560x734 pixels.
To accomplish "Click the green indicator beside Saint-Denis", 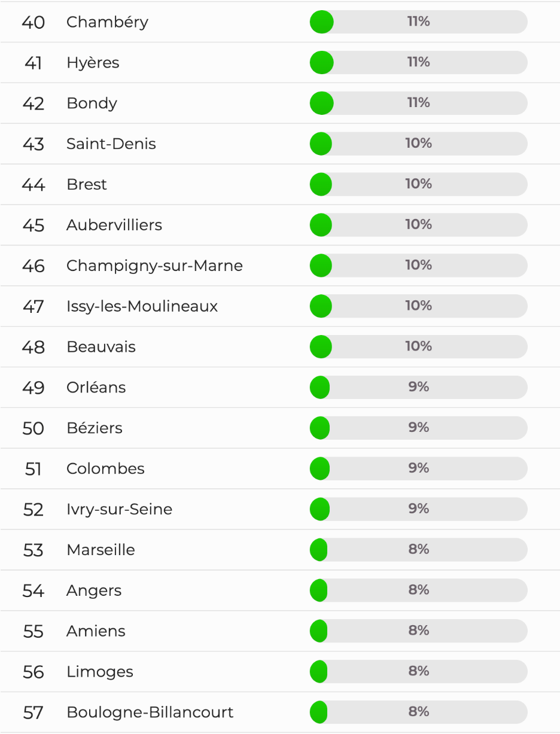I will [x=321, y=144].
